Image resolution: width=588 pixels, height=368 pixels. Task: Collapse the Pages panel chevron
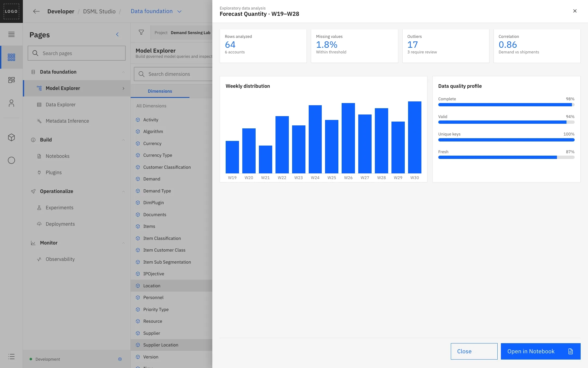117,34
